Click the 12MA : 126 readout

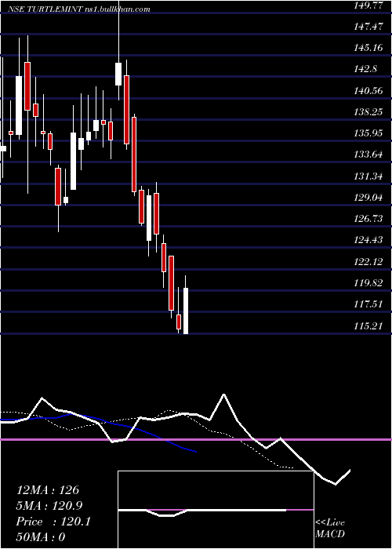pos(48,490)
